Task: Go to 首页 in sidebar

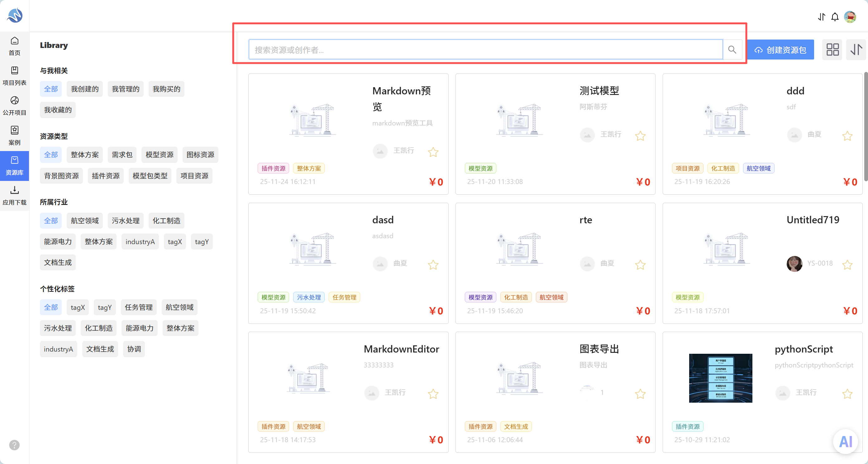Action: pyautogui.click(x=15, y=46)
